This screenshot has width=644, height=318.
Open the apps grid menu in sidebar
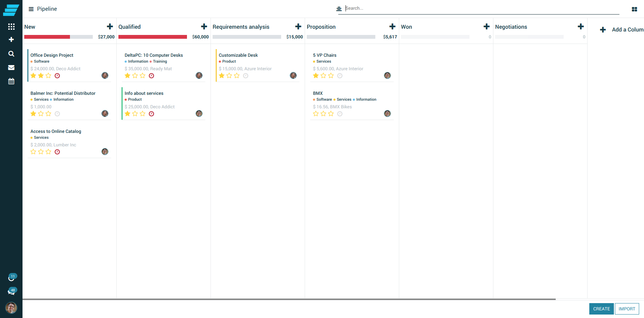click(x=11, y=27)
